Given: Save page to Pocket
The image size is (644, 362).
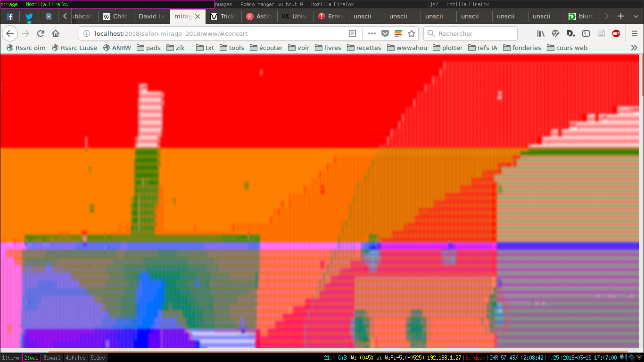Looking at the screenshot, I should 385,33.
